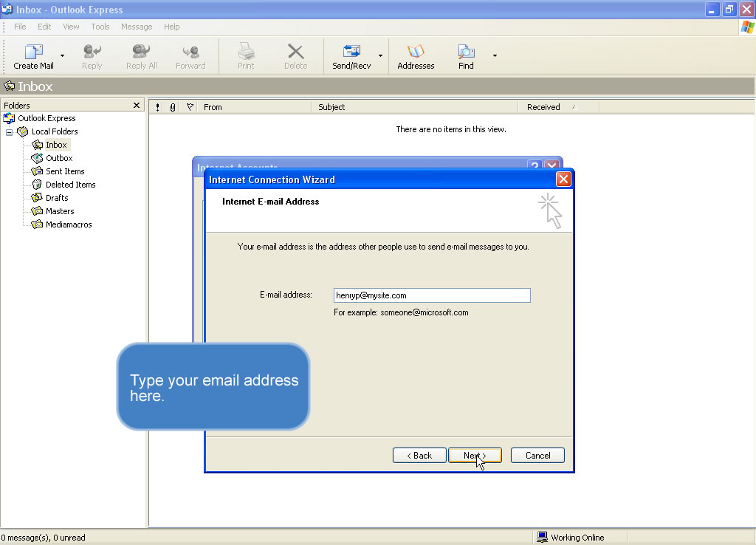Click the Back button in wizard
Viewport: 756px width, 545px height.
(419, 456)
